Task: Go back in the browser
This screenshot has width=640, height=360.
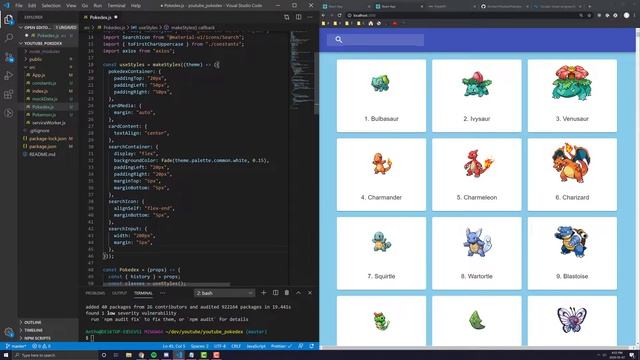Action: (323, 15)
